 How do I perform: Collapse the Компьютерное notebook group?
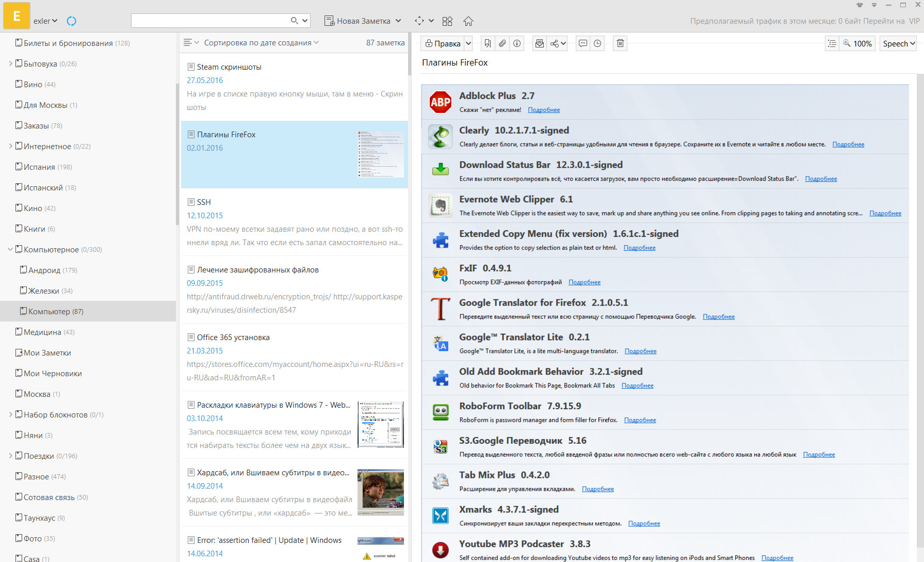[x=10, y=250]
